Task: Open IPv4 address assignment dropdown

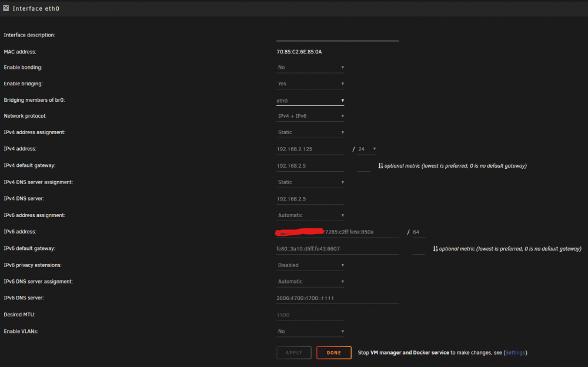Action: click(x=310, y=132)
